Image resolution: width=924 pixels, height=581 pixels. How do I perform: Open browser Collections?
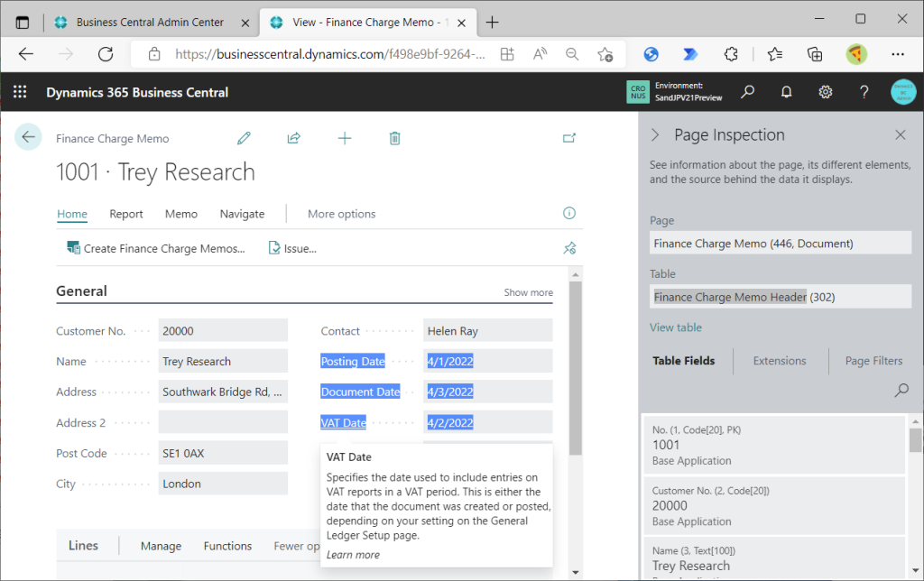click(815, 54)
